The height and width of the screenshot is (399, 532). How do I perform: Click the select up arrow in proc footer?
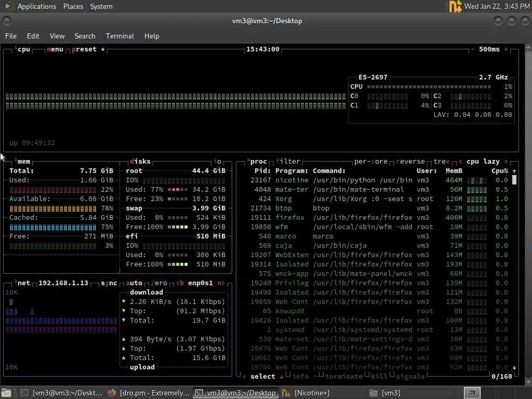tap(244, 377)
